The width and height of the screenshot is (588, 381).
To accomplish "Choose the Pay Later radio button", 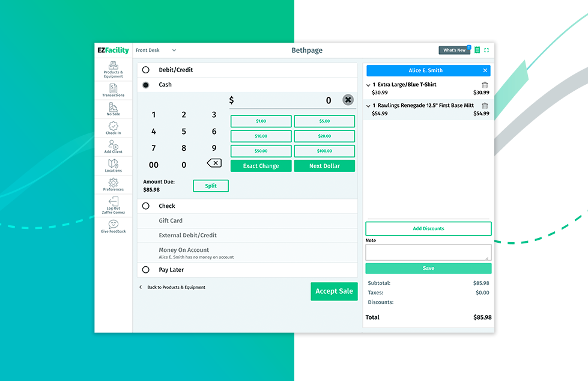I will click(x=146, y=270).
